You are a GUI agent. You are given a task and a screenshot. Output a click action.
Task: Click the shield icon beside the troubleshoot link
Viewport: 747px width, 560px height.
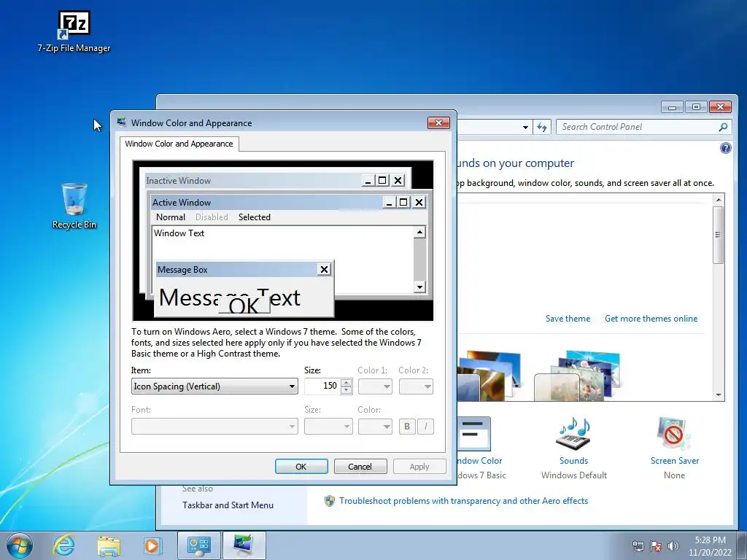[329, 500]
